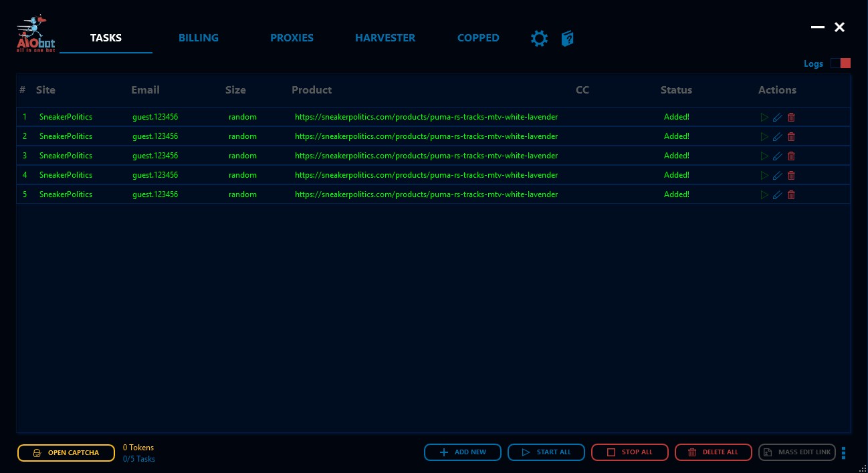
Task: View the Copped tab
Action: (x=478, y=38)
